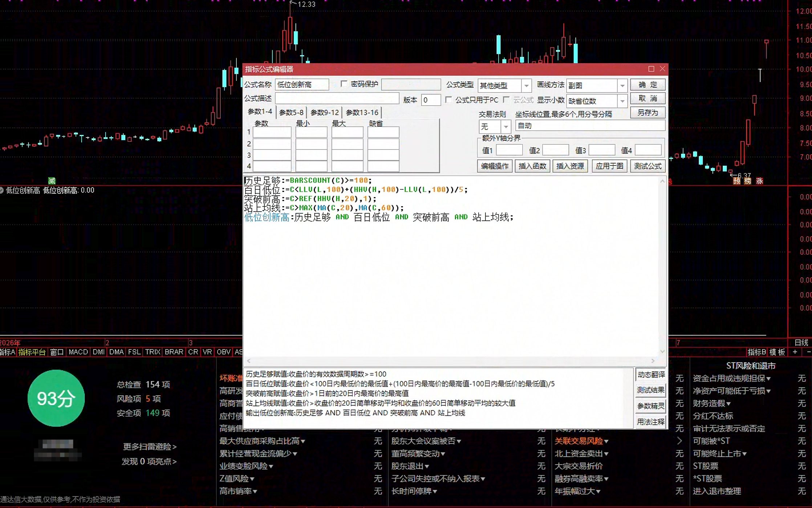The width and height of the screenshot is (812, 508).
Task: Select TRIX indicator tab
Action: [x=153, y=352]
